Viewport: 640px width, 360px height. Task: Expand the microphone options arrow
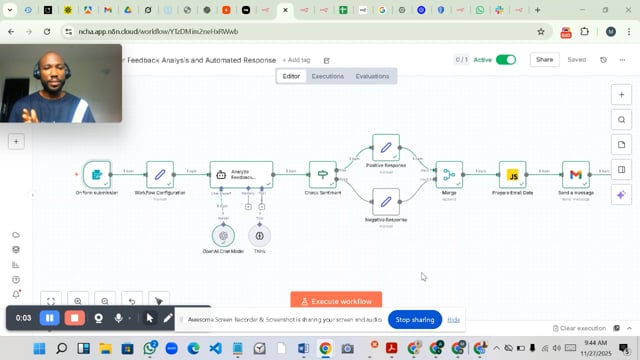tap(130, 318)
